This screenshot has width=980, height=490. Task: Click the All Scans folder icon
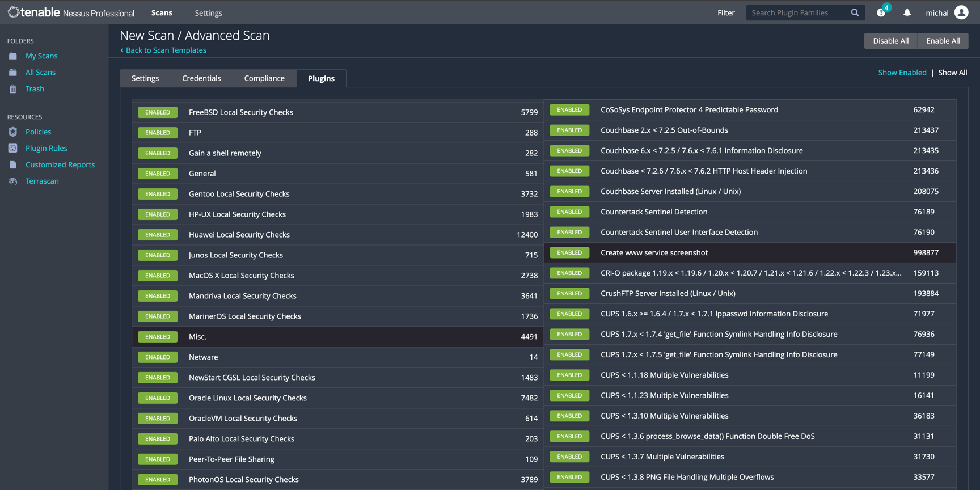(x=13, y=73)
